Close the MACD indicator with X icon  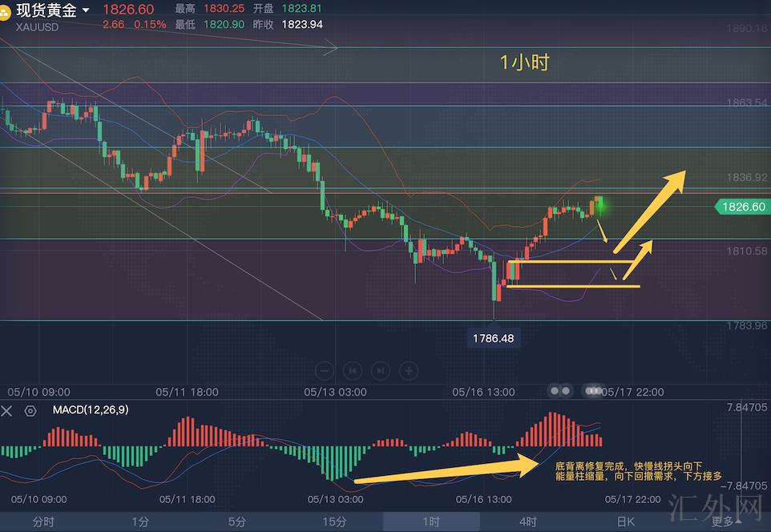7,411
